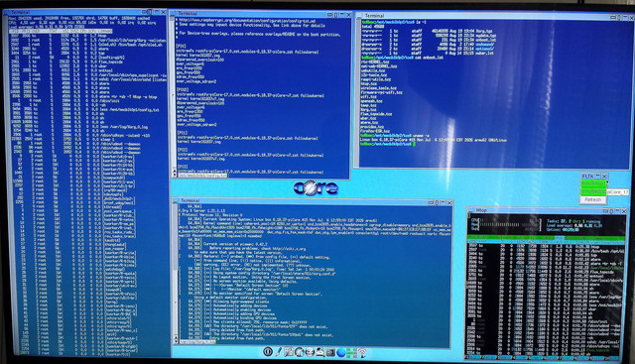This screenshot has height=364, width=635.
Task: Click "mydata.tgz" in the ls -l output
Action: coord(485,36)
